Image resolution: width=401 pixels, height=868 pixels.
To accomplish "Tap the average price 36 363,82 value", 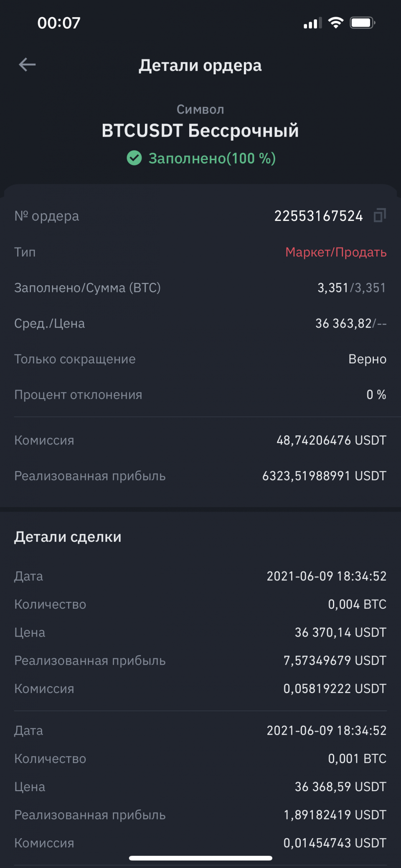I will tap(343, 323).
